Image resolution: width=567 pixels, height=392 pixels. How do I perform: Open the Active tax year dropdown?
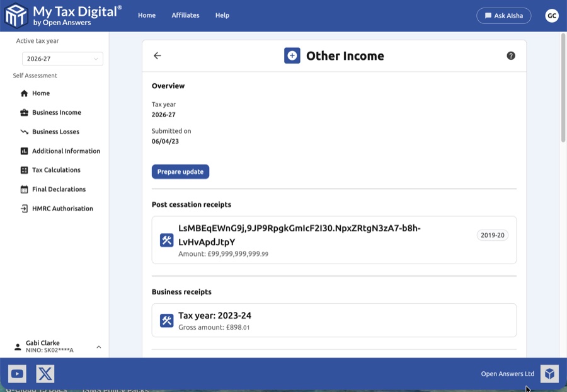click(x=62, y=59)
